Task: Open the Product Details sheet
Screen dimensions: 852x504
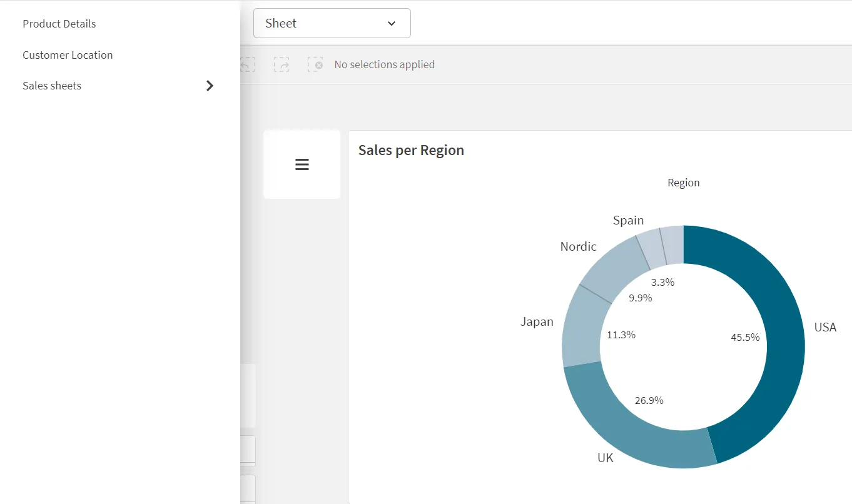Action: (59, 24)
